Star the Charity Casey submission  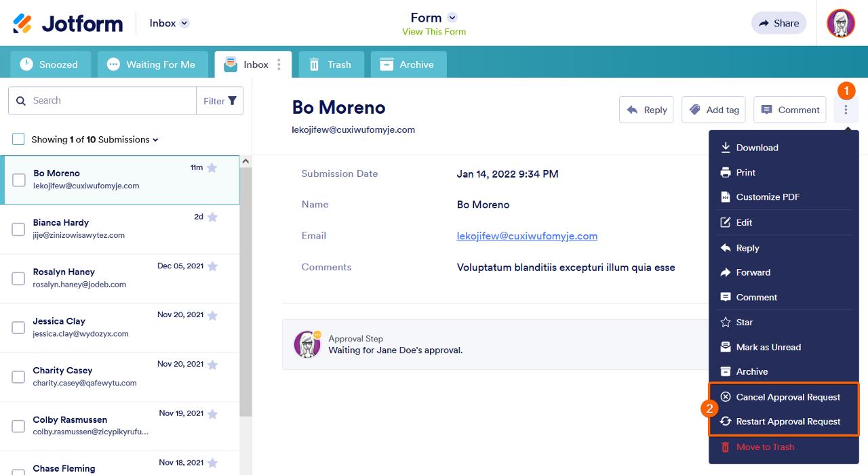click(x=212, y=365)
